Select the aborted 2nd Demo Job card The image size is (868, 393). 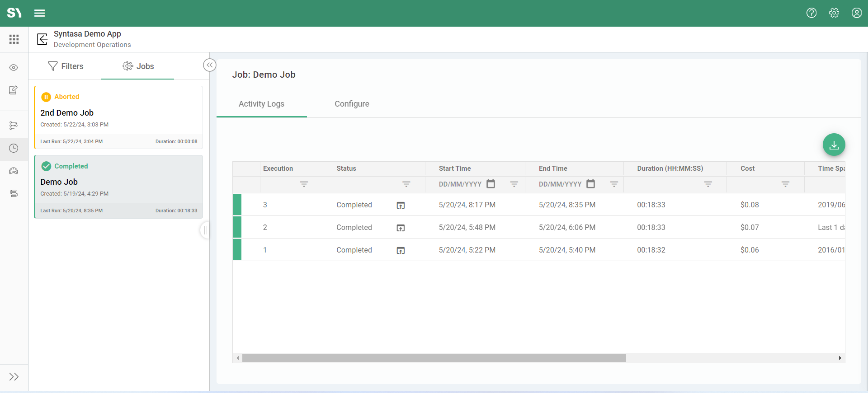(118, 117)
